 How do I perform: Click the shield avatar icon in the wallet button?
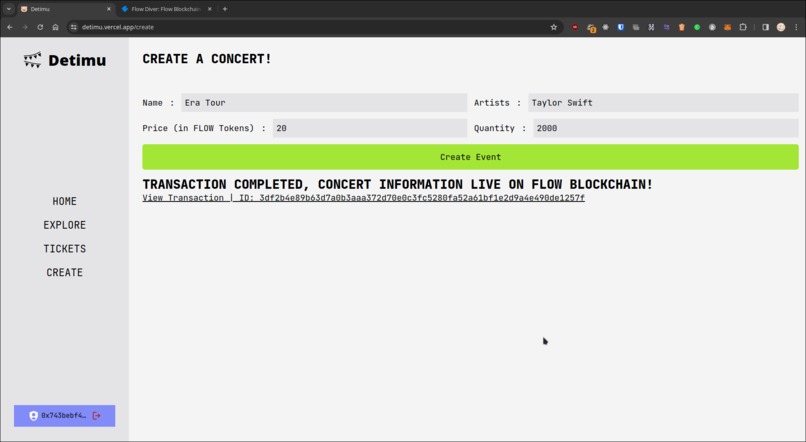(x=33, y=416)
